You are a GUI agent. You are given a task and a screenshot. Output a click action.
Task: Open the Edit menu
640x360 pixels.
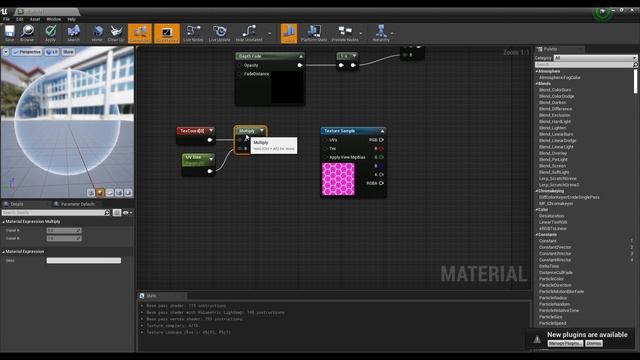click(x=20, y=19)
